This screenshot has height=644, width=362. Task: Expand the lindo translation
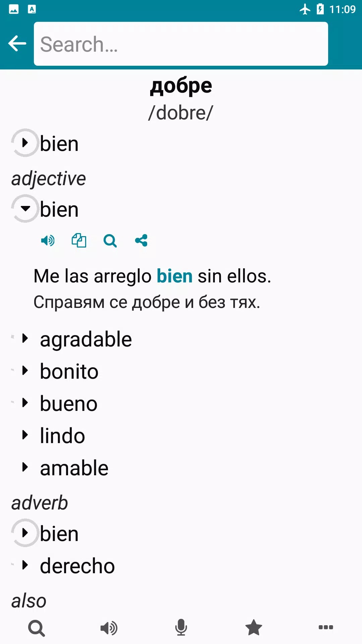pos(25,435)
